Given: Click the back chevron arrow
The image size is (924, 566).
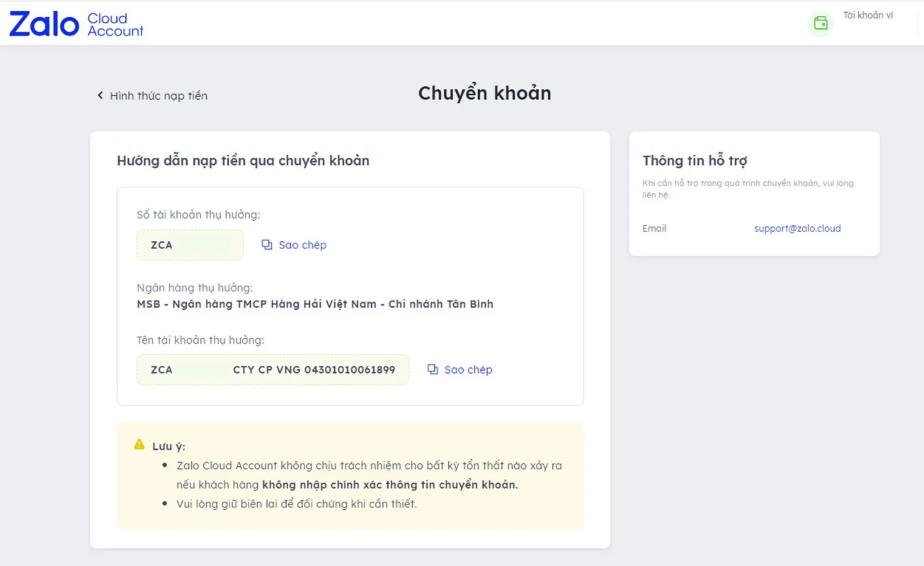Looking at the screenshot, I should pyautogui.click(x=101, y=96).
